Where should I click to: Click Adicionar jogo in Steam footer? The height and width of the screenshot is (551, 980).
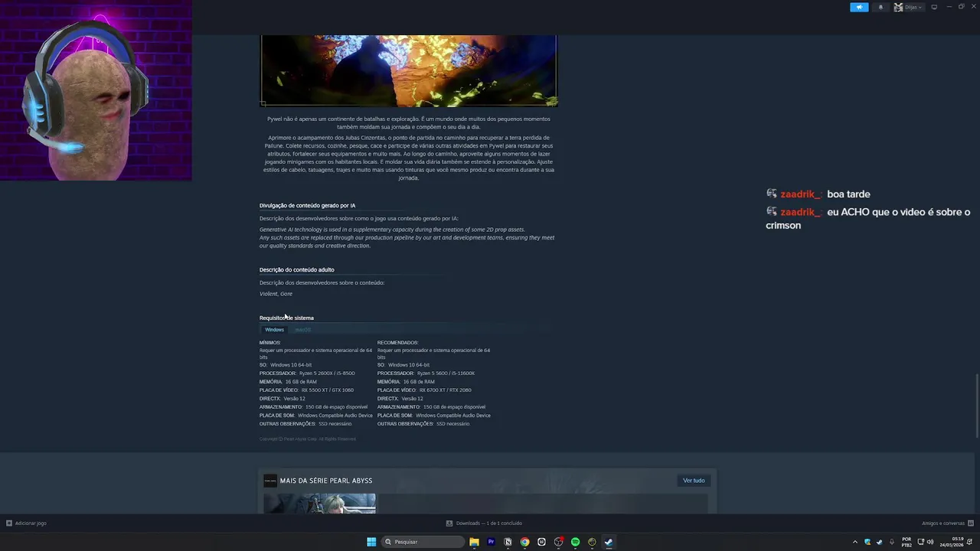(26, 523)
